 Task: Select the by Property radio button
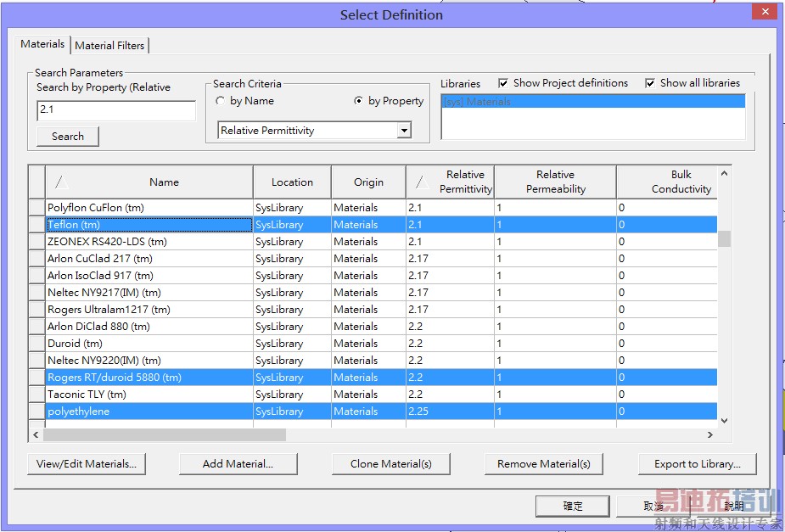pos(389,101)
